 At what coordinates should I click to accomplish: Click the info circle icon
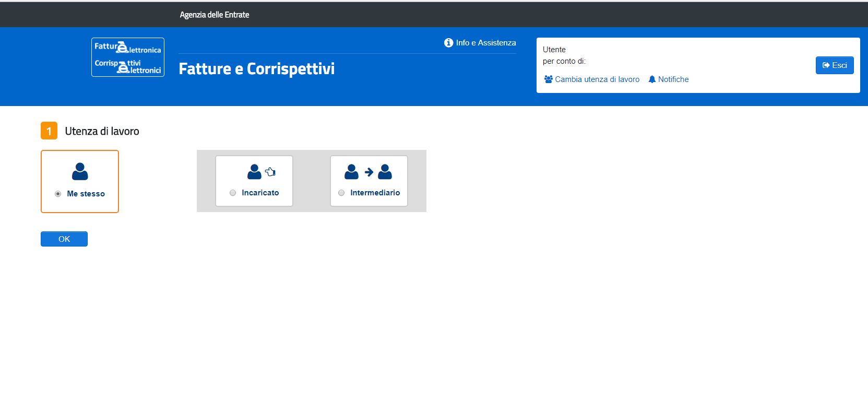(x=448, y=43)
